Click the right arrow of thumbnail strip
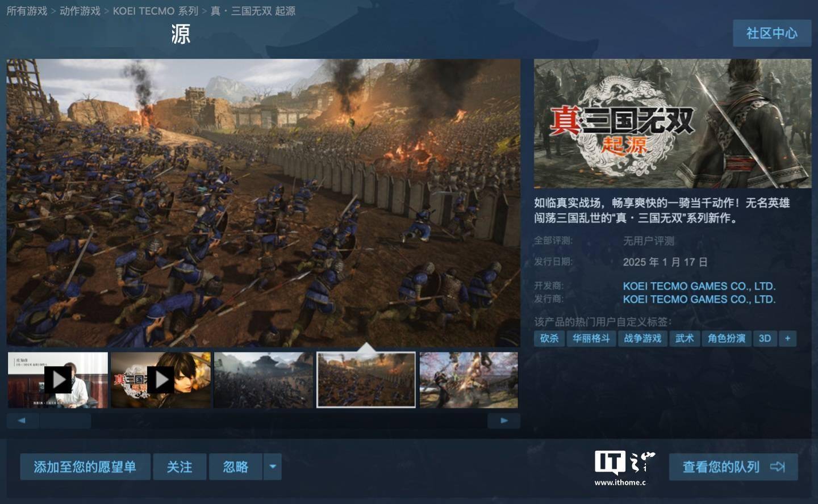The width and height of the screenshot is (818, 504). click(x=504, y=421)
